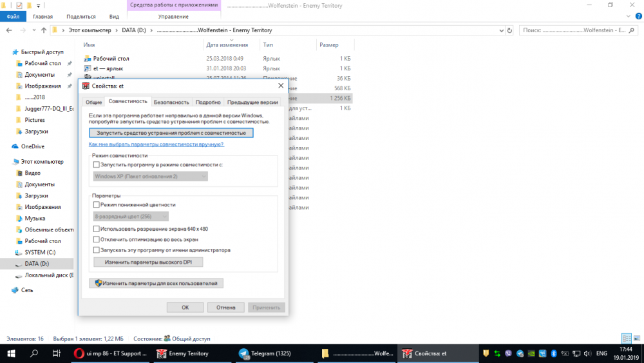Screen dimensions: 644x363
Task: Switch to the Общие tab in properties
Action: point(93,102)
